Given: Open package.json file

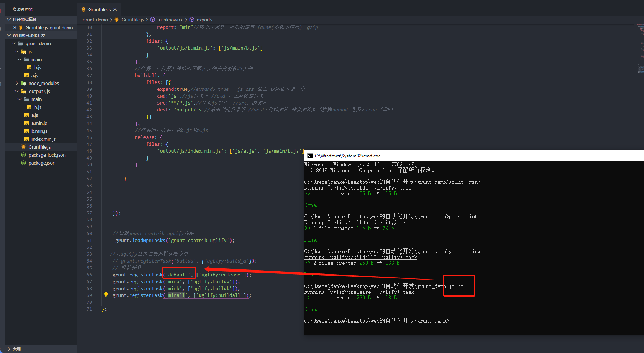Looking at the screenshot, I should [x=42, y=163].
